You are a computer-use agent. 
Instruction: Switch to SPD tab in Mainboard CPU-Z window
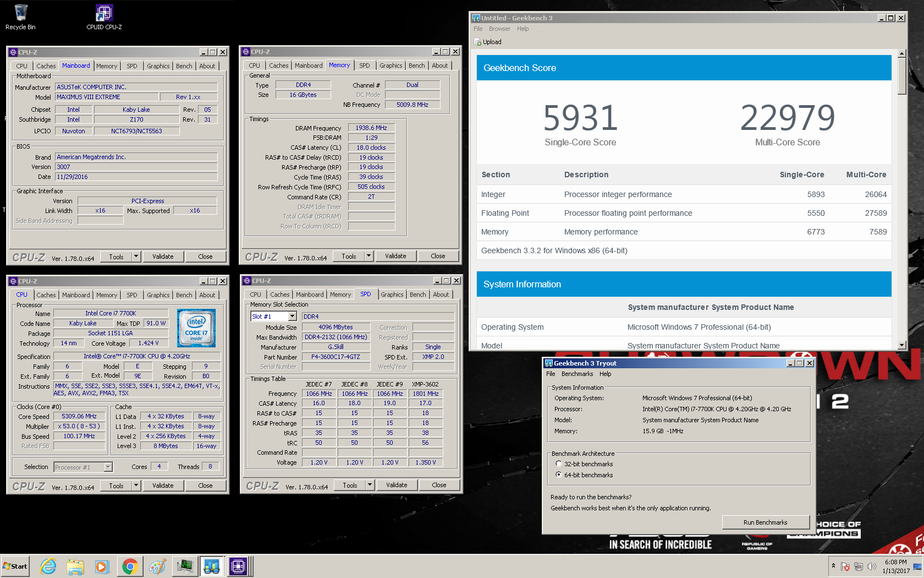point(132,66)
